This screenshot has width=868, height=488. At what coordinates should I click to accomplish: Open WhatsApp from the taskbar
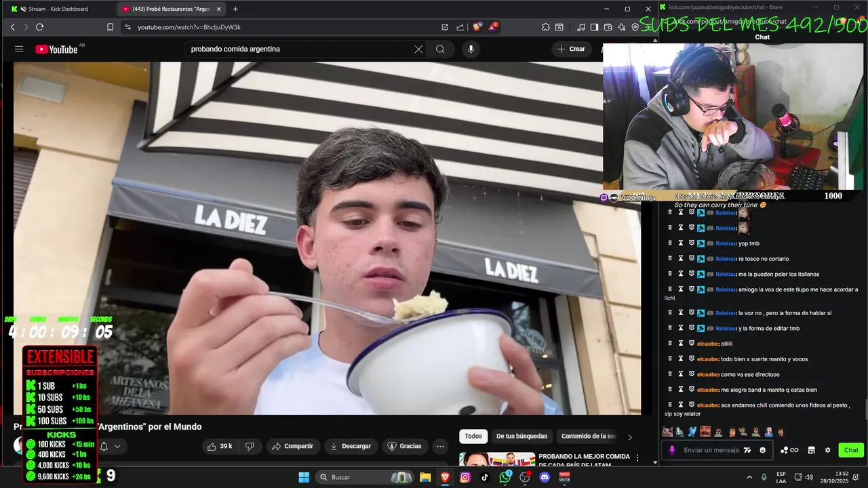coord(505,477)
